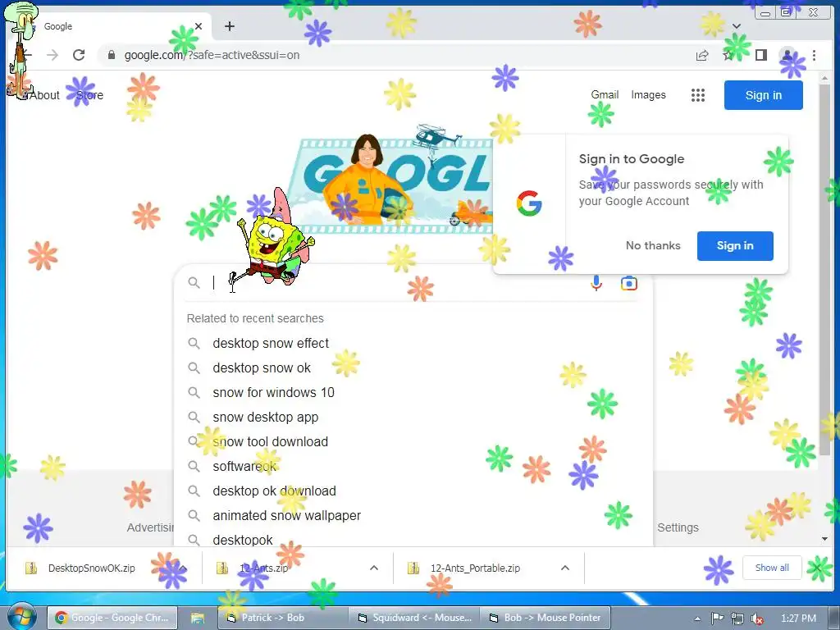840x630 pixels.
Task: Open the Store link
Action: coord(89,95)
